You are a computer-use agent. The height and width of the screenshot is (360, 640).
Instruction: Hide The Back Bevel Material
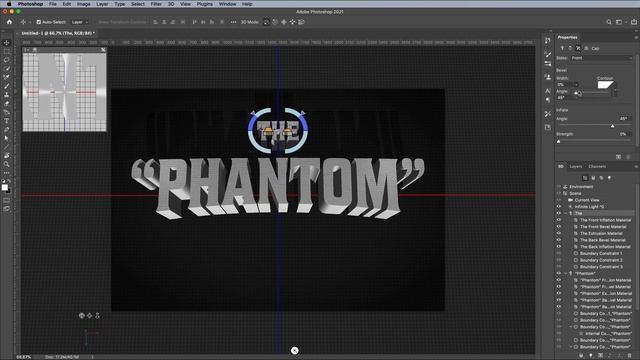pyautogui.click(x=559, y=240)
